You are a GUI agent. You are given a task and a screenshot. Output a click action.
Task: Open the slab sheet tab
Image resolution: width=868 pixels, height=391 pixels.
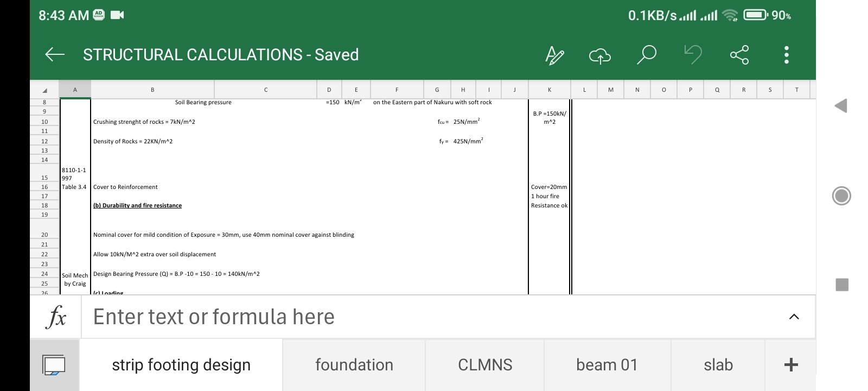coord(718,365)
